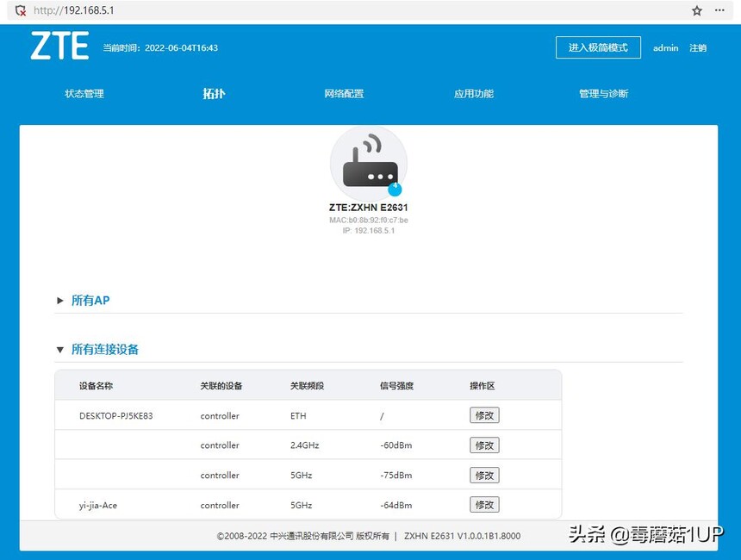
Task: Click the 关联频段 column header
Action: [308, 386]
